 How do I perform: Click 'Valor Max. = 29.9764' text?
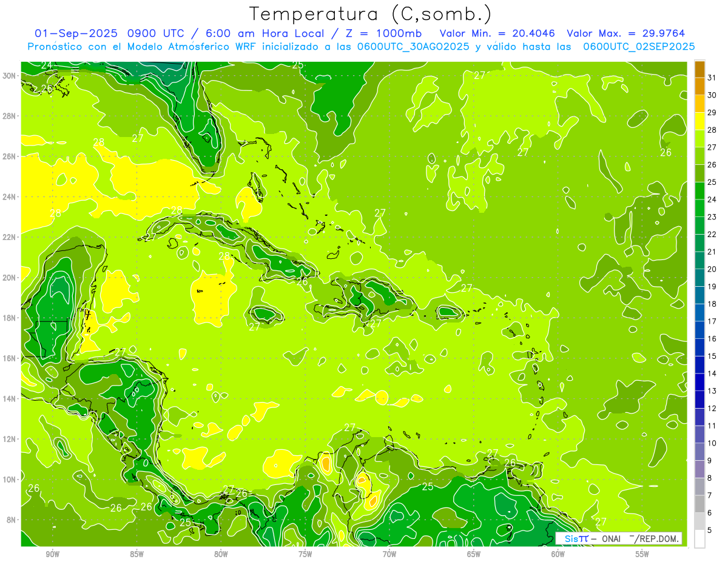(x=626, y=33)
